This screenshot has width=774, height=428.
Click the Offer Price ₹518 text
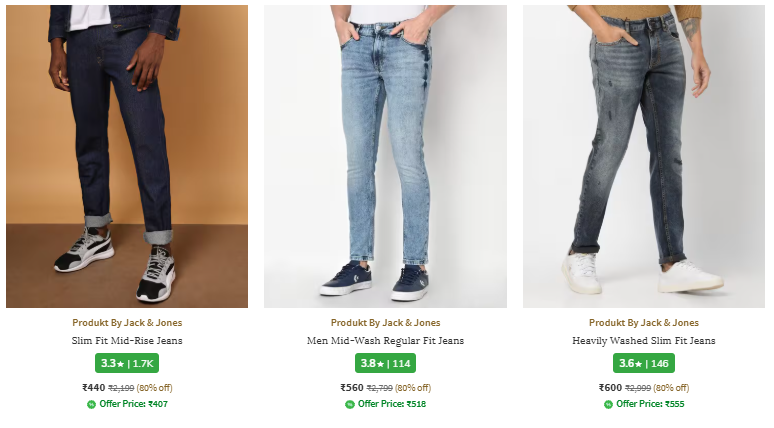click(x=392, y=404)
